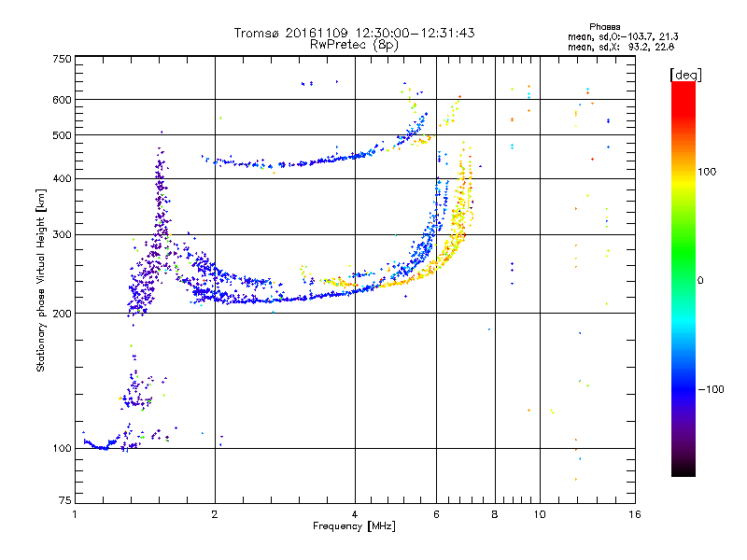Click the y-axis tick label "750"
The image size is (747, 560).
(x=62, y=60)
